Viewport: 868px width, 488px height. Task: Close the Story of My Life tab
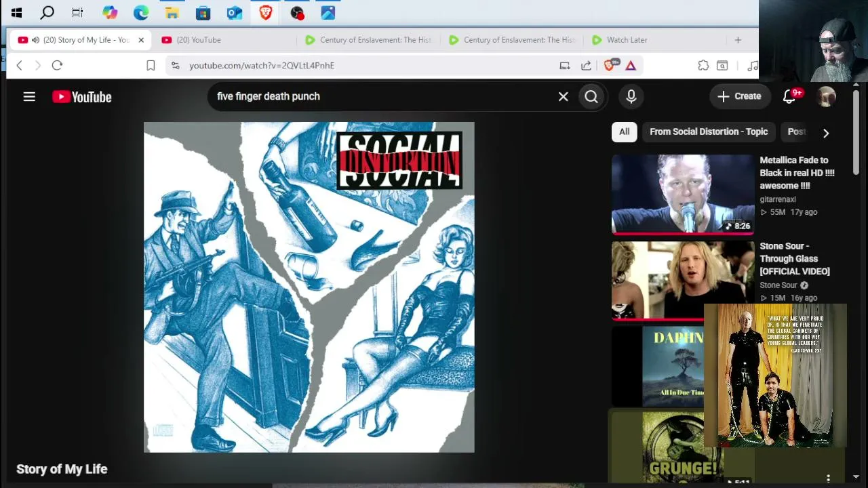(141, 40)
